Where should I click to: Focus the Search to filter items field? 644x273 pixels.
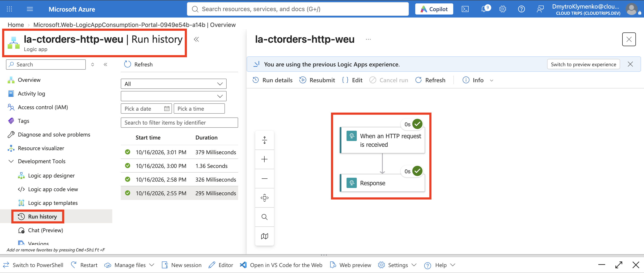tap(179, 123)
